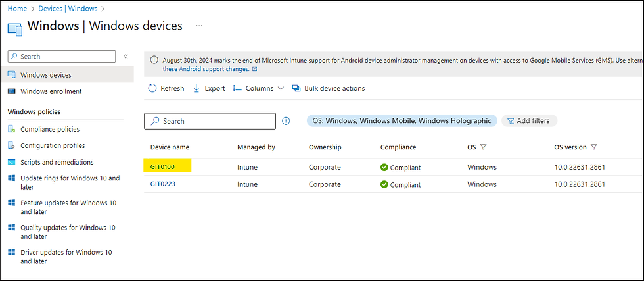Sort by Compliance column
The width and height of the screenshot is (644, 281).
tap(398, 147)
